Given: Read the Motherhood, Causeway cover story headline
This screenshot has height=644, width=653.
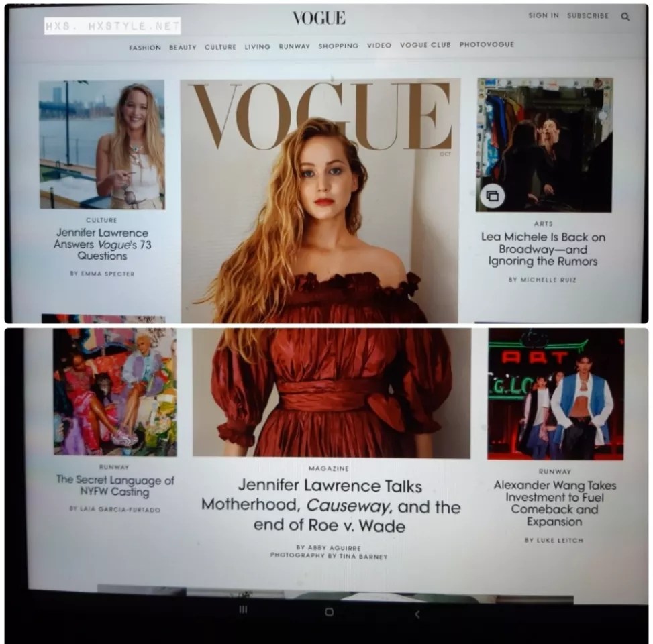Looking at the screenshot, I should (x=331, y=505).
